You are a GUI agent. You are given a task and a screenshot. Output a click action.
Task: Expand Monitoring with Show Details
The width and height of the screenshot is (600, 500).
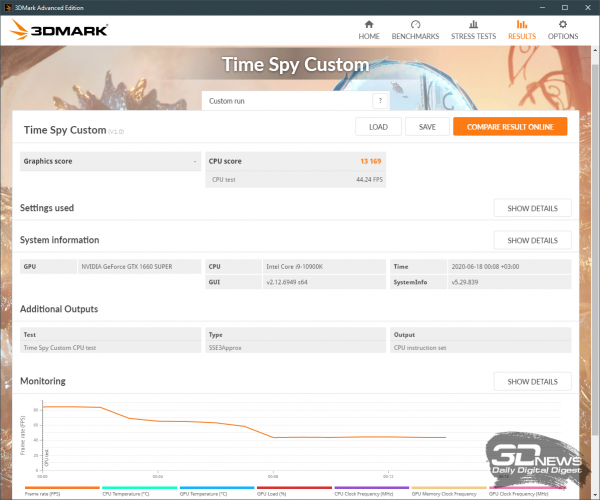tap(532, 381)
